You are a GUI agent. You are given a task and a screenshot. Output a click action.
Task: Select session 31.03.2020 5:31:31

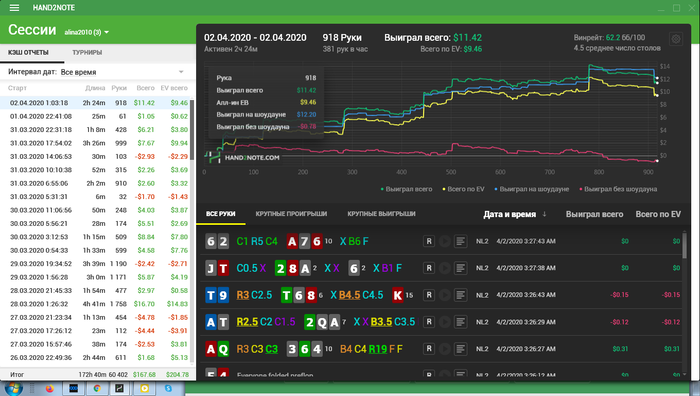[95, 196]
